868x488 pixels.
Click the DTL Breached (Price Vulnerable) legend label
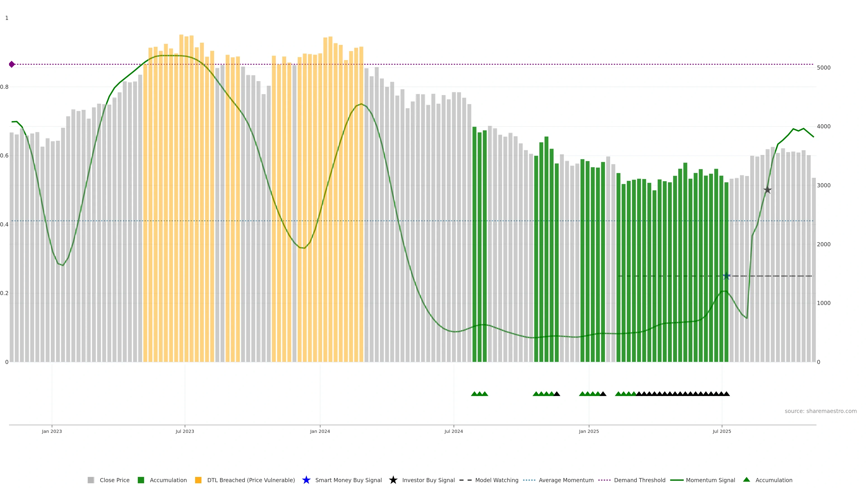pyautogui.click(x=251, y=480)
